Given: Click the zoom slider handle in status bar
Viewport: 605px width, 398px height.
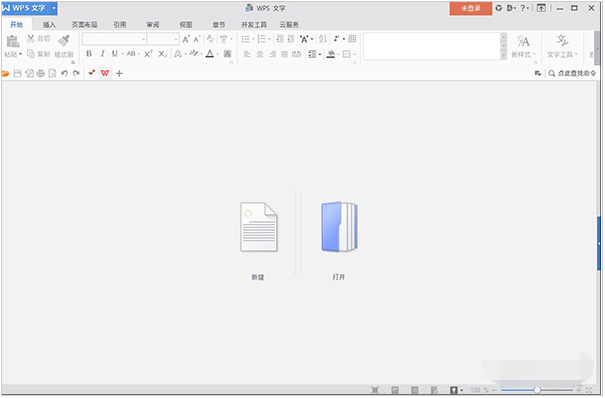Looking at the screenshot, I should pyautogui.click(x=537, y=390).
